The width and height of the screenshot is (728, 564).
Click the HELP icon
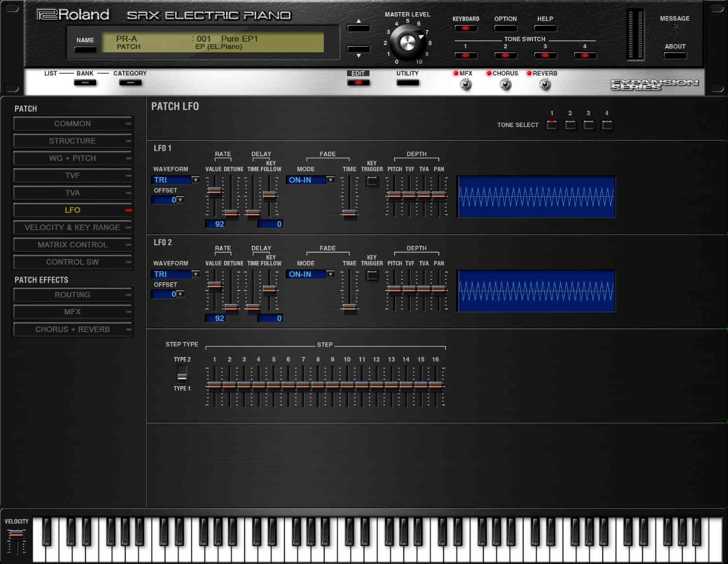coord(545,28)
